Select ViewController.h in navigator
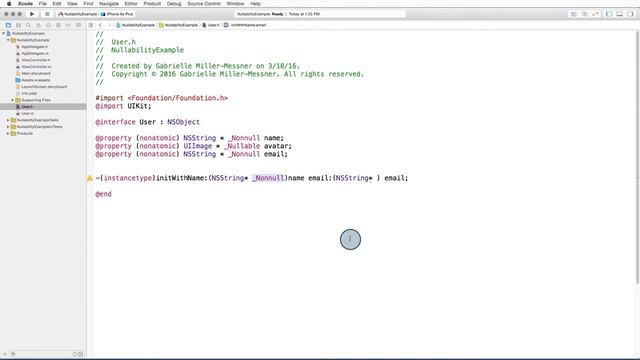The width and height of the screenshot is (640, 360). point(36,60)
